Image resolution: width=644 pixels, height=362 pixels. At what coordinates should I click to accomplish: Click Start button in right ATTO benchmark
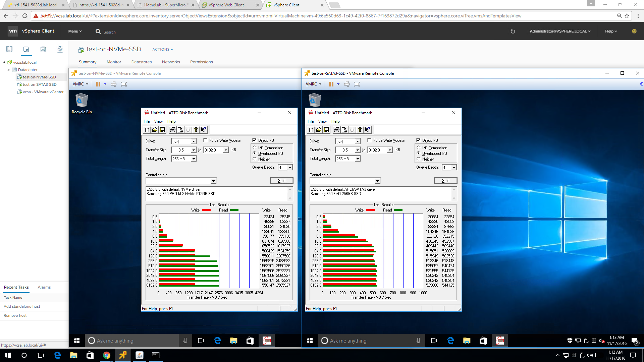[446, 181]
